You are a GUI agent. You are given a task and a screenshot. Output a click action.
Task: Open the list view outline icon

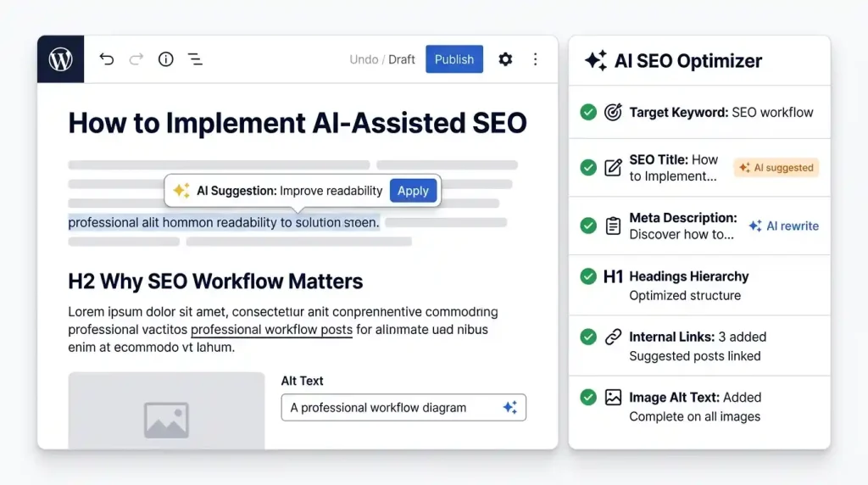(195, 59)
